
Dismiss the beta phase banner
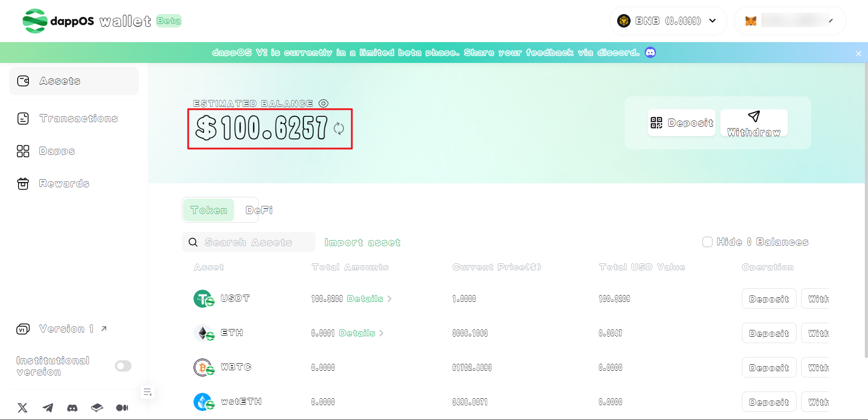tap(859, 53)
